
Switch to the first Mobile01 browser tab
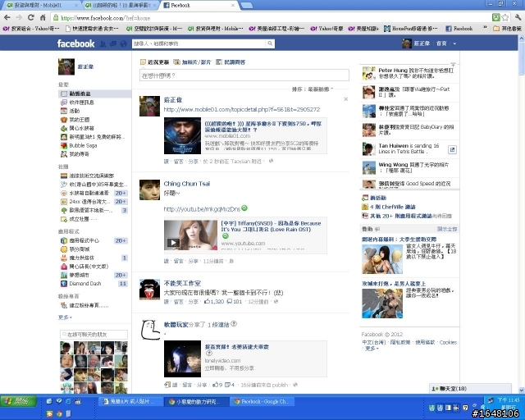[41, 6]
